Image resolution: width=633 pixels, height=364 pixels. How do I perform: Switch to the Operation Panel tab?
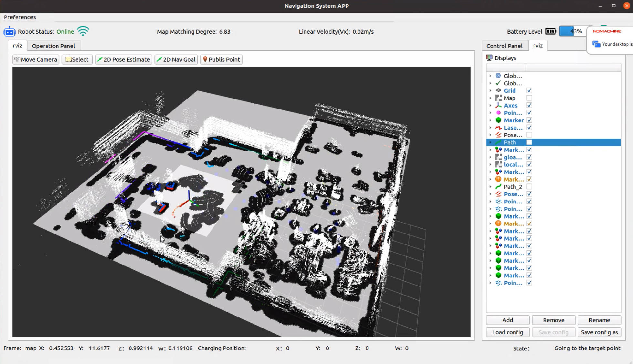(x=53, y=46)
